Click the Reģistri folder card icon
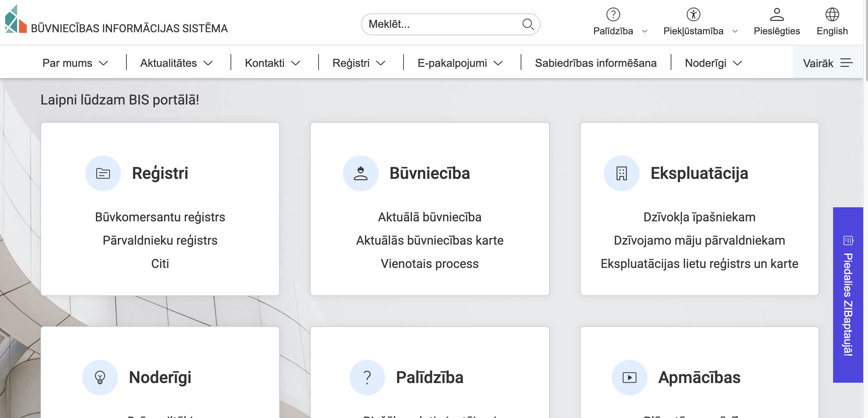This screenshot has height=418, width=868. tap(103, 173)
